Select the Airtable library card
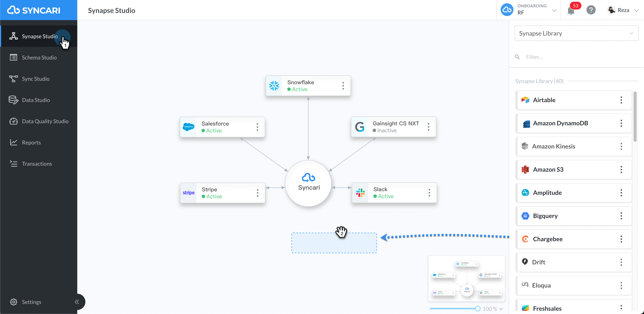Screen dimensions: 644x314 573,100
